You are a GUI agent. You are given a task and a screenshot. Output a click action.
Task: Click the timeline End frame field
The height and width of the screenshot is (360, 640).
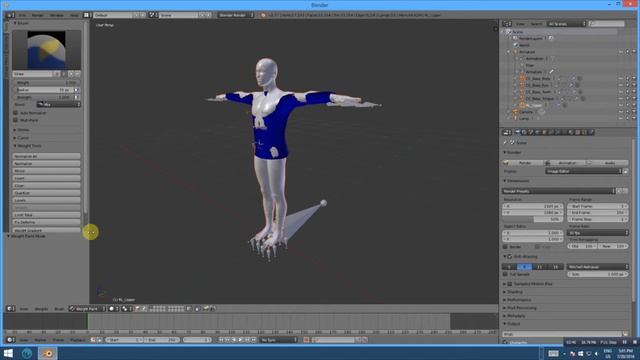162,340
